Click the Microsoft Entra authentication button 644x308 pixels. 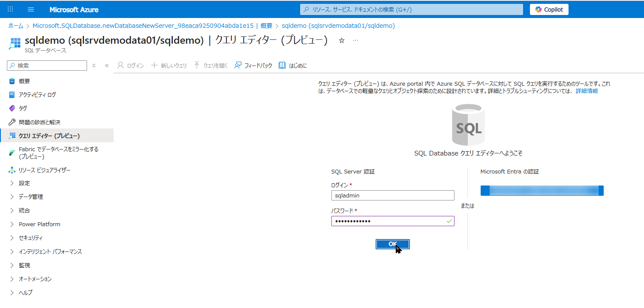542,191
